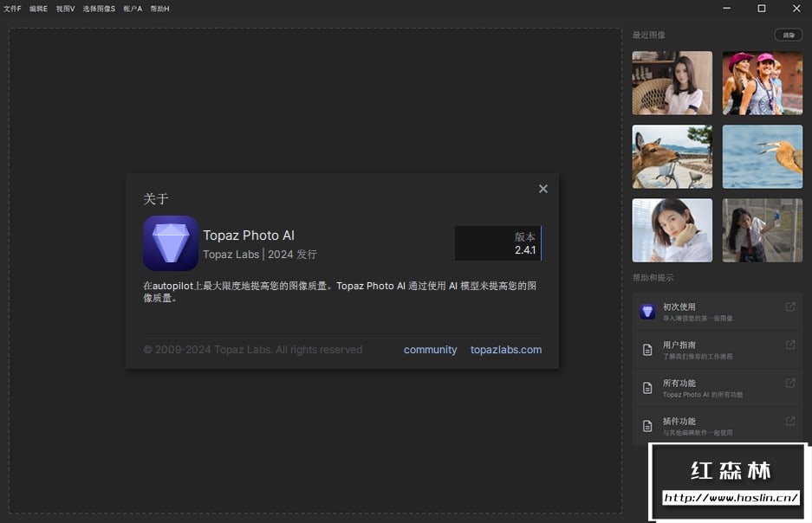Image resolution: width=812 pixels, height=523 pixels.
Task: Open the community link
Action: (x=431, y=350)
